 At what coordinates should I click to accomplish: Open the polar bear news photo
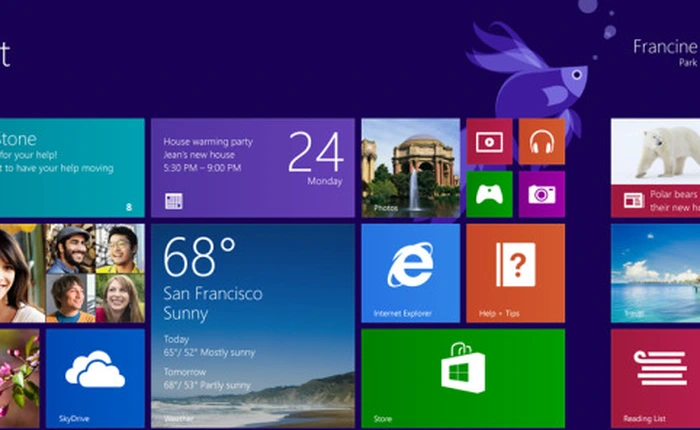click(x=656, y=150)
